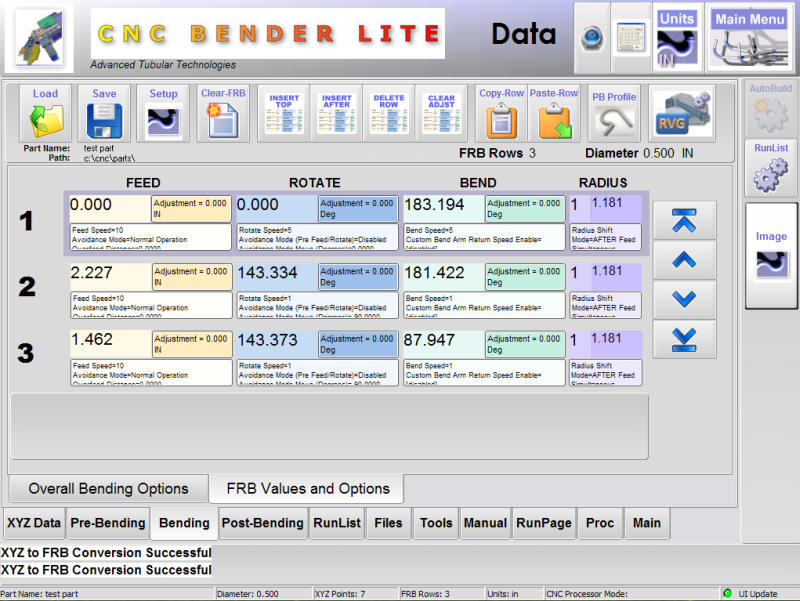Delete the selected row
This screenshot has width=800, height=601.
[x=389, y=113]
